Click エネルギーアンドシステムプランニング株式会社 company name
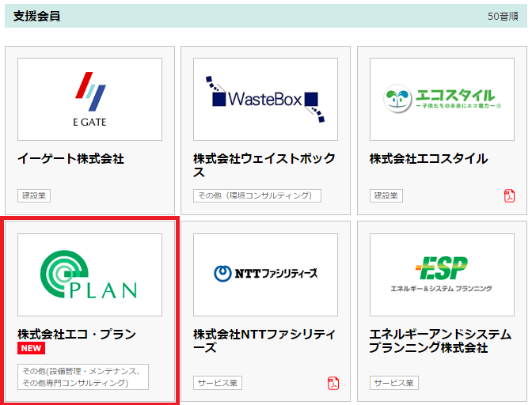The height and width of the screenshot is (405, 532). click(440, 341)
